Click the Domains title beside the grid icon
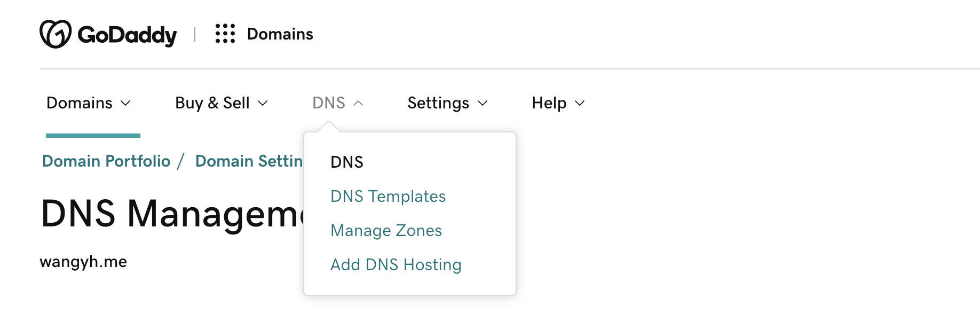This screenshot has height=314, width=980. point(280,34)
